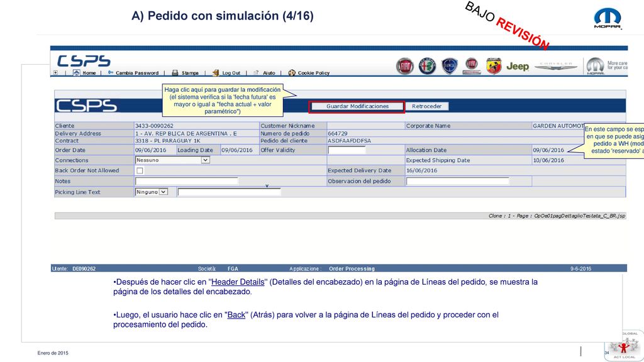The height and width of the screenshot is (362, 644).
Task: Click order number 664729
Action: (x=338, y=133)
